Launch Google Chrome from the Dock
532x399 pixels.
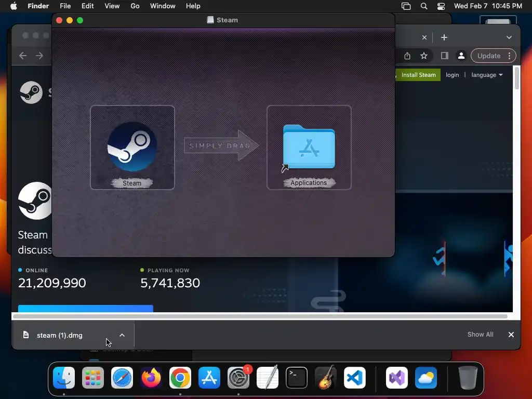(180, 377)
